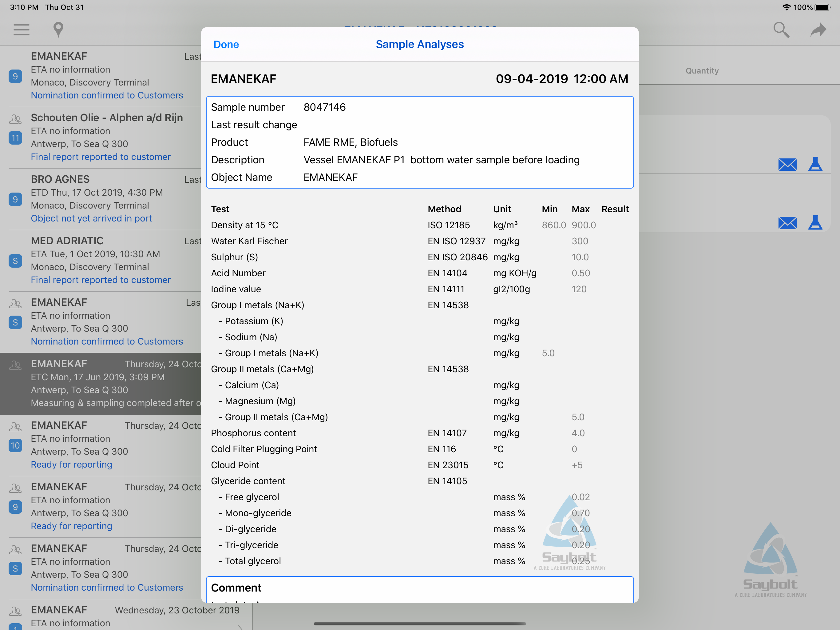Click the Cold Filter Plugging Point row
The width and height of the screenshot is (840, 630).
(420, 449)
